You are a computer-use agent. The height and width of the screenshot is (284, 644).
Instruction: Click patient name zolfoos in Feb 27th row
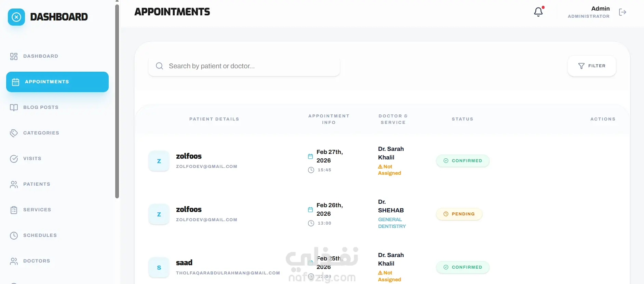point(189,156)
